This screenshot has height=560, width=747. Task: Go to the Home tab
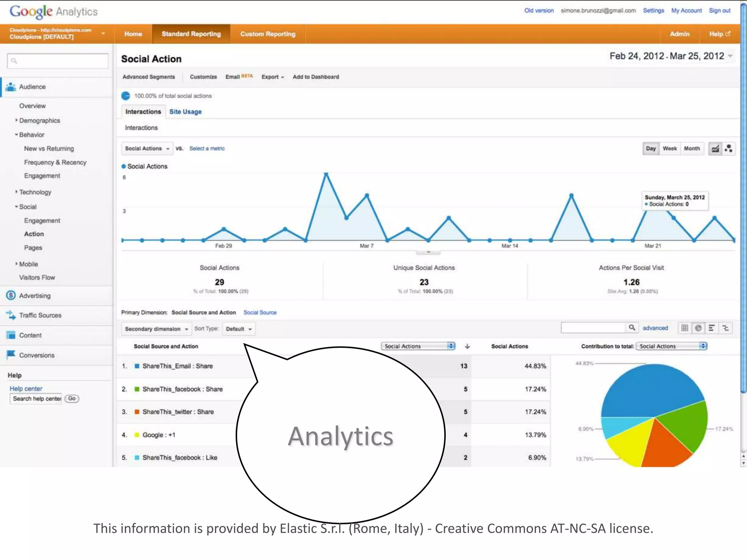coord(133,34)
